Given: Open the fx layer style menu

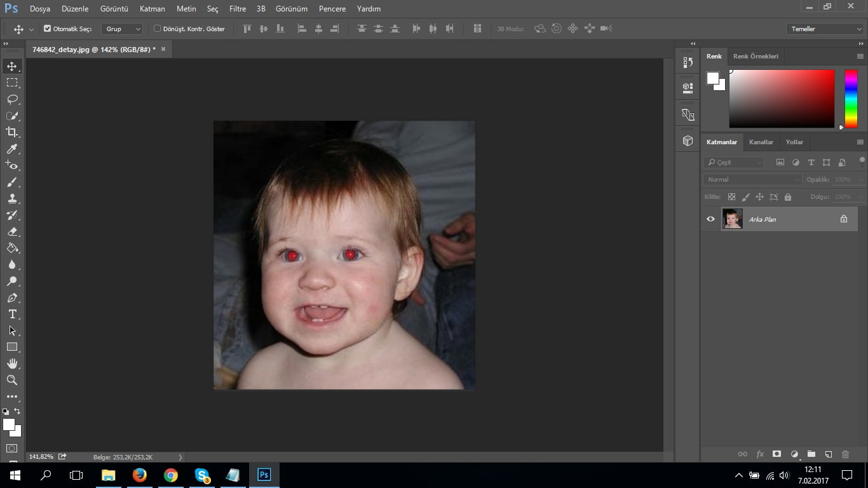Looking at the screenshot, I should pos(760,454).
